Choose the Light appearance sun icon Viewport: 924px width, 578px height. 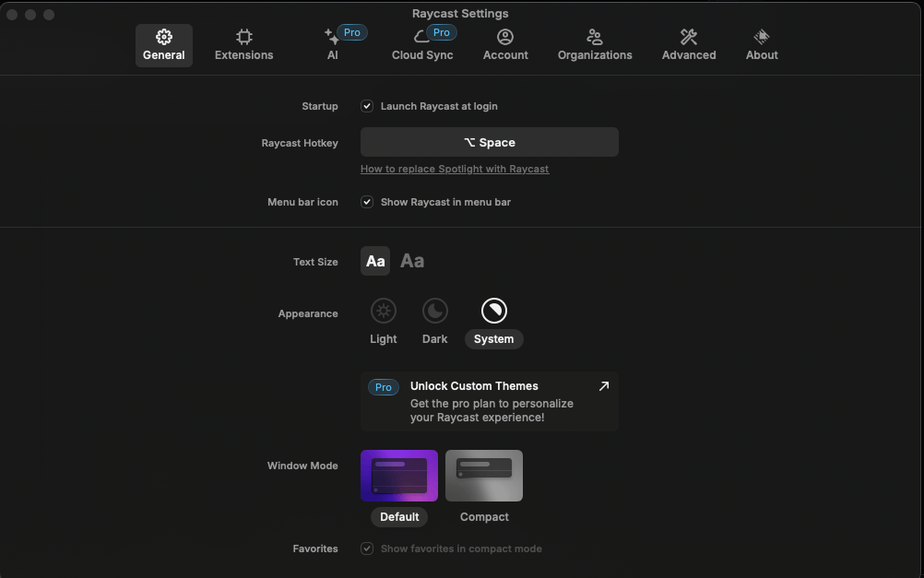click(383, 311)
